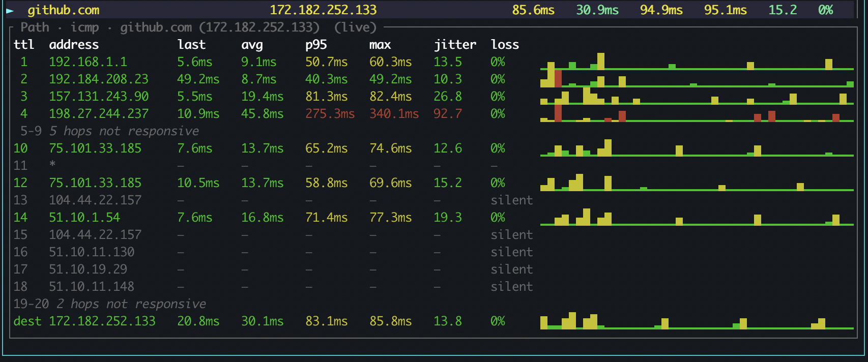This screenshot has width=868, height=362.
Task: Click the max column header
Action: click(x=380, y=45)
